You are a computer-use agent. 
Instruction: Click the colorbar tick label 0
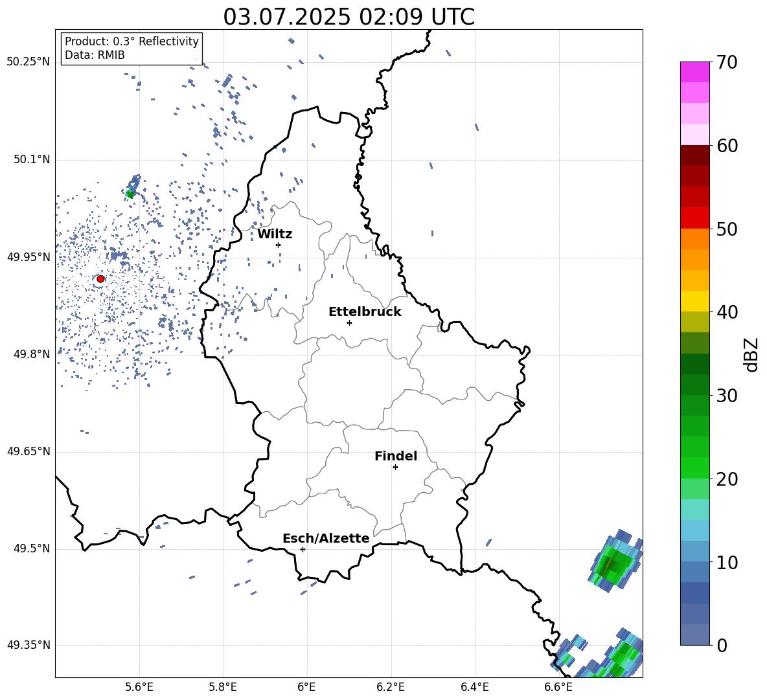(x=722, y=646)
